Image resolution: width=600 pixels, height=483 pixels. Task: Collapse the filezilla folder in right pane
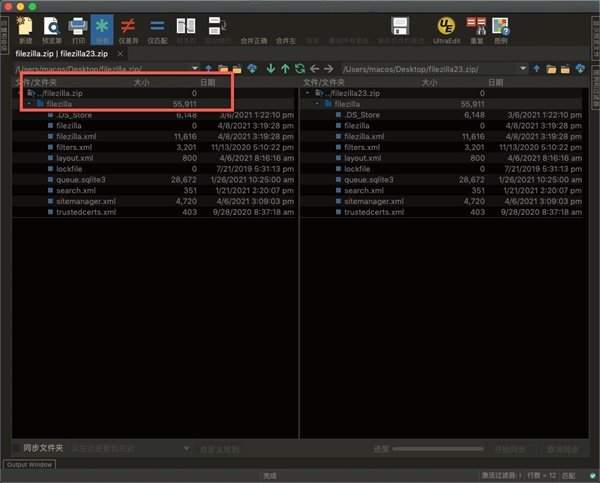[x=317, y=104]
